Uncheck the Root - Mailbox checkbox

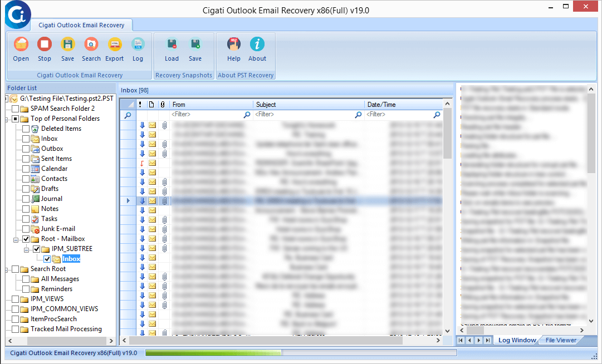tap(26, 239)
